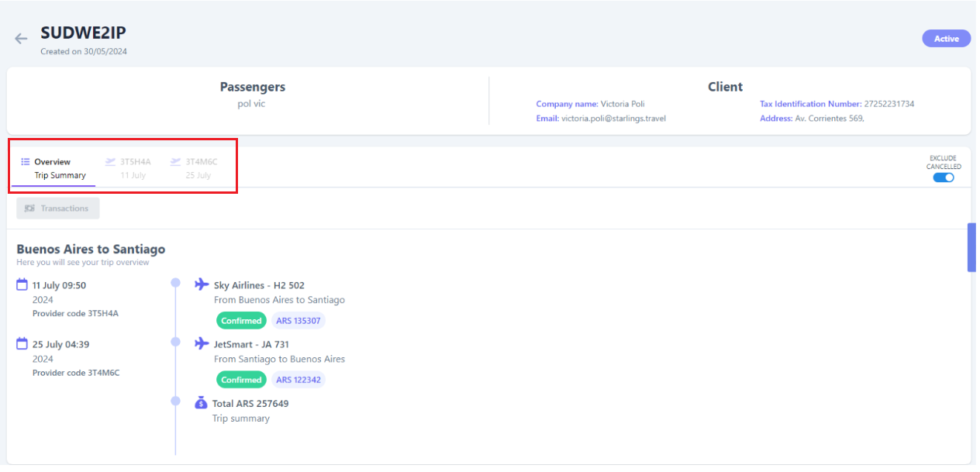
Task: Click the plane icon for JetSmart flight
Action: point(202,343)
